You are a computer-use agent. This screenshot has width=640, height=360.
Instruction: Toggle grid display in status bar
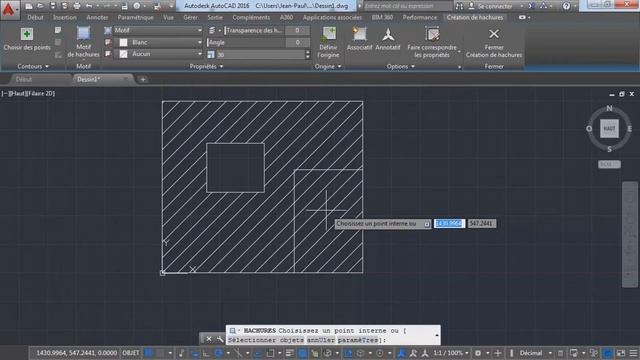point(149,353)
